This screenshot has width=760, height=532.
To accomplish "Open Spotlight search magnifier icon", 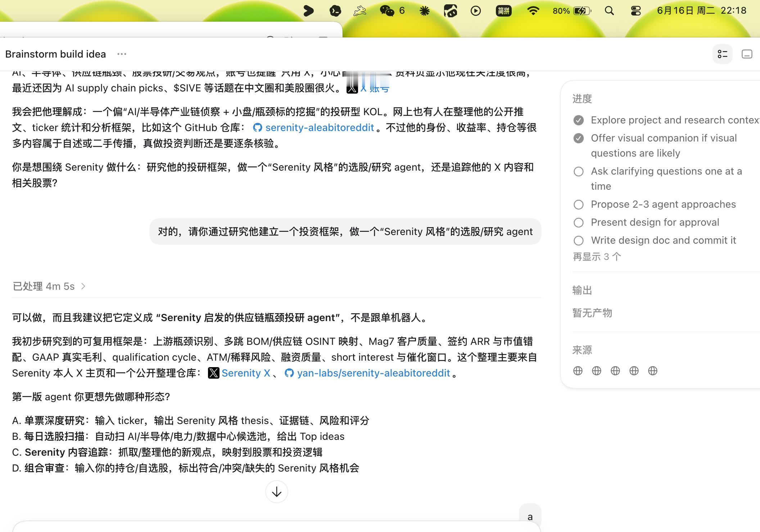I will pos(609,11).
